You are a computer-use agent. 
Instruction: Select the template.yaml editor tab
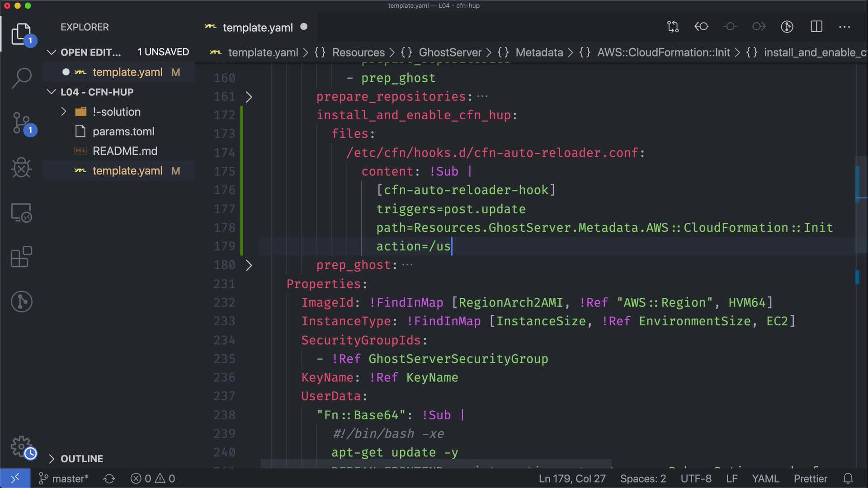(x=257, y=28)
